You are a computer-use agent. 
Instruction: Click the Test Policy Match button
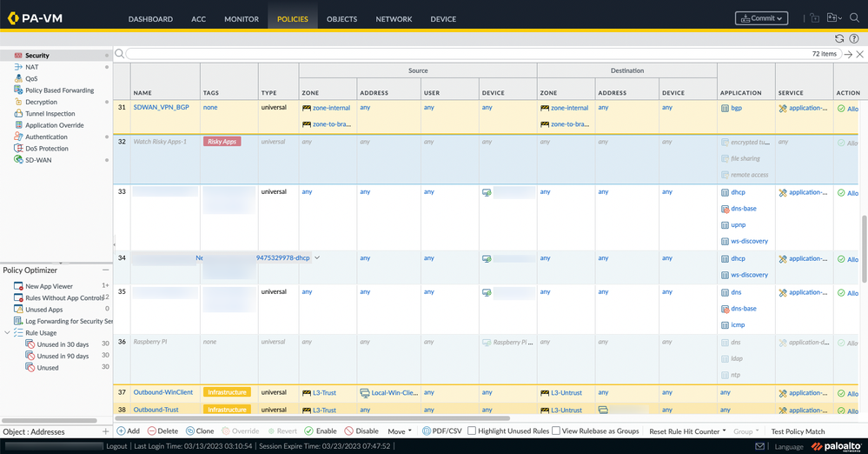[798, 431]
